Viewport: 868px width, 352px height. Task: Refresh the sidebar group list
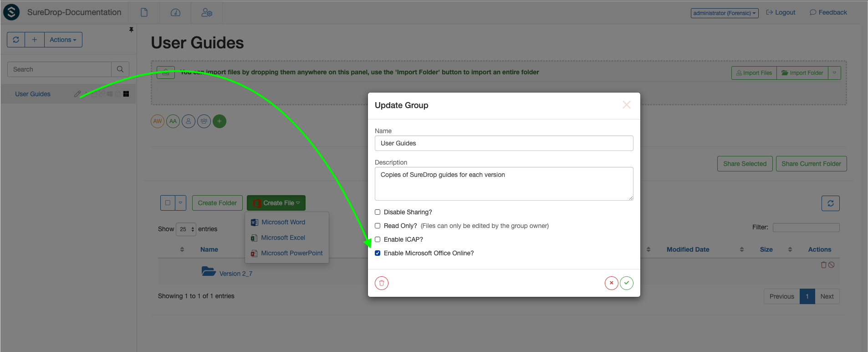coord(16,40)
